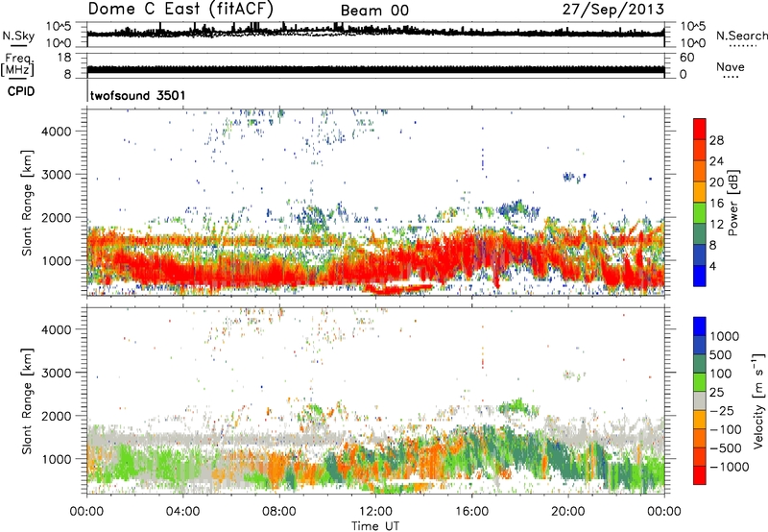The image size is (768, 532).
Task: Click the '3000' tick of the velocity panel
Action: (56, 373)
